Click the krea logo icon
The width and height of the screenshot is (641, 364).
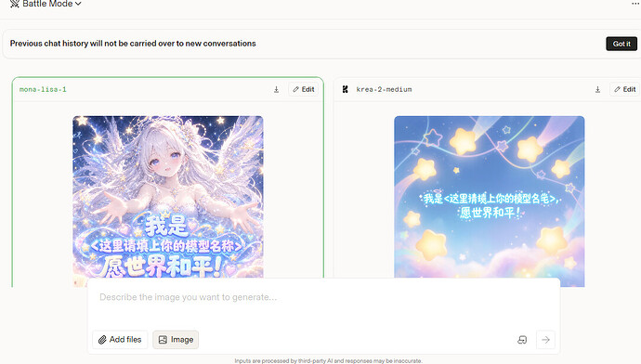point(345,89)
